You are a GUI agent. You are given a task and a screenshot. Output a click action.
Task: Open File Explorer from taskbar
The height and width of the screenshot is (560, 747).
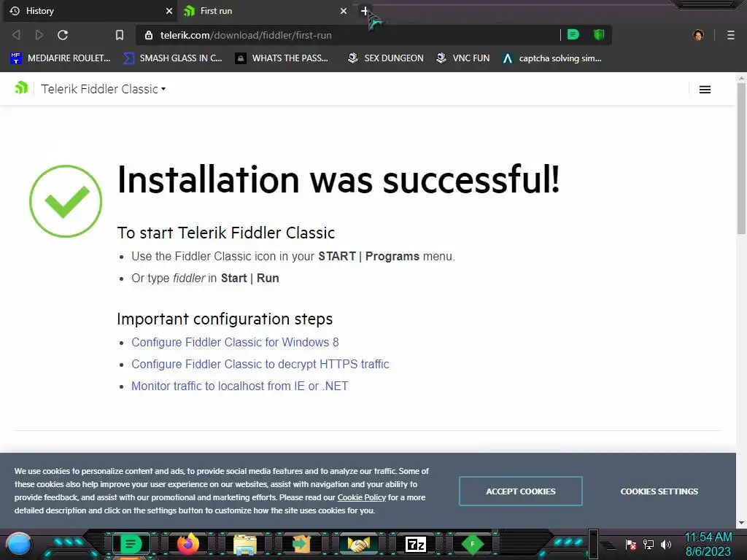245,544
